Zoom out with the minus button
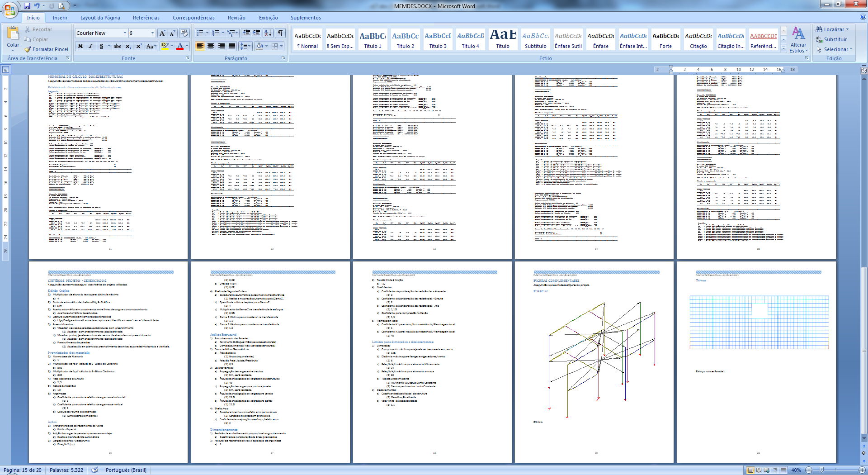 click(x=809, y=470)
